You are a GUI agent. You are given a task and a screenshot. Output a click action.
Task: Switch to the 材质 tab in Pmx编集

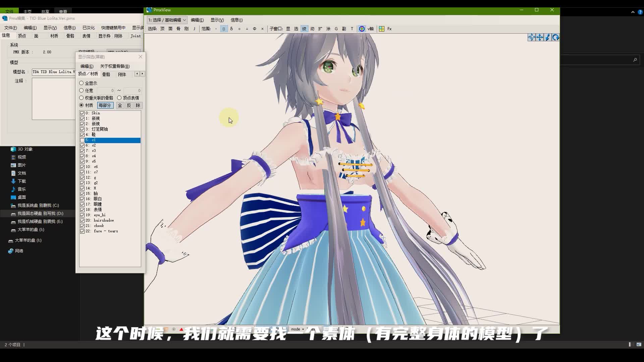click(x=54, y=36)
